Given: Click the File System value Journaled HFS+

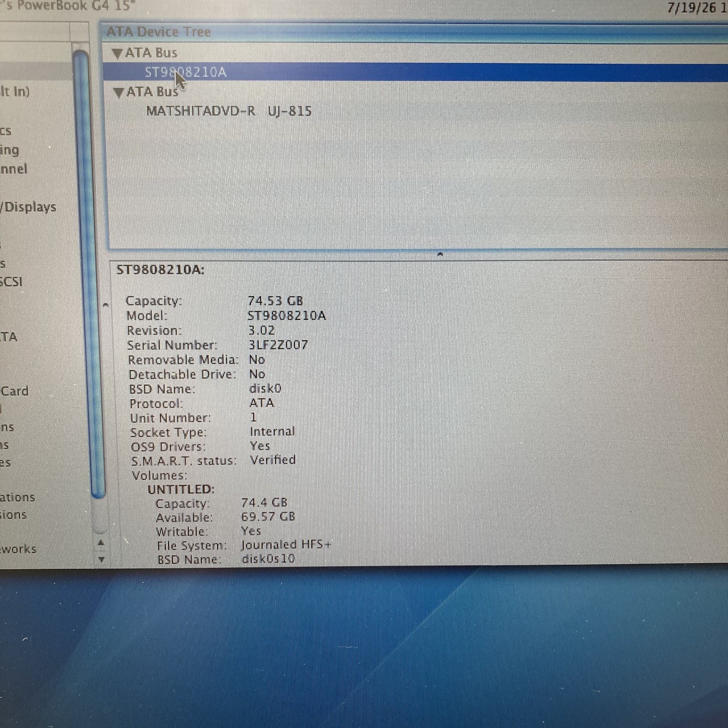Looking at the screenshot, I should 286,545.
